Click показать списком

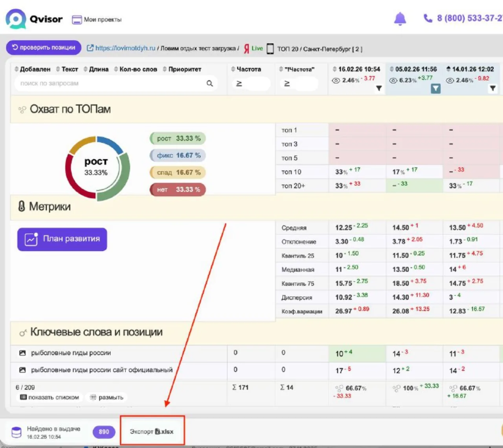pyautogui.click(x=50, y=397)
